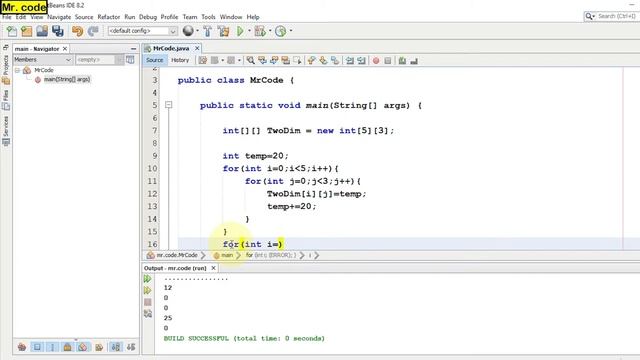Click the Comment lines icon in editor toolbar
Image resolution: width=640 pixels, height=360 pixels.
[x=402, y=60]
